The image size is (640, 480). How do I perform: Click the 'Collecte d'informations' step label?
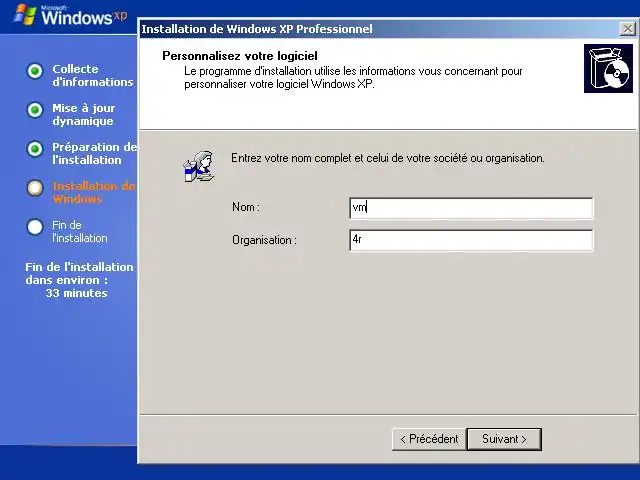93,76
